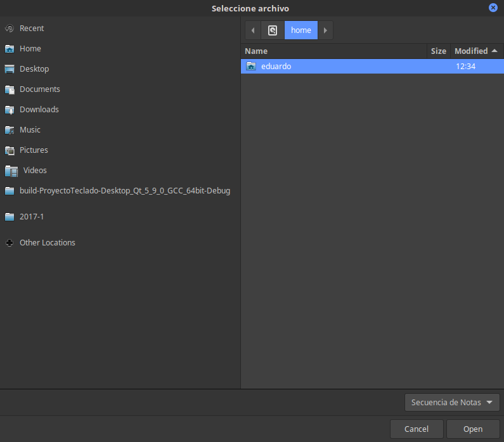504x442 pixels.
Task: Open the 2017-1 bookmark label
Action: pos(32,217)
